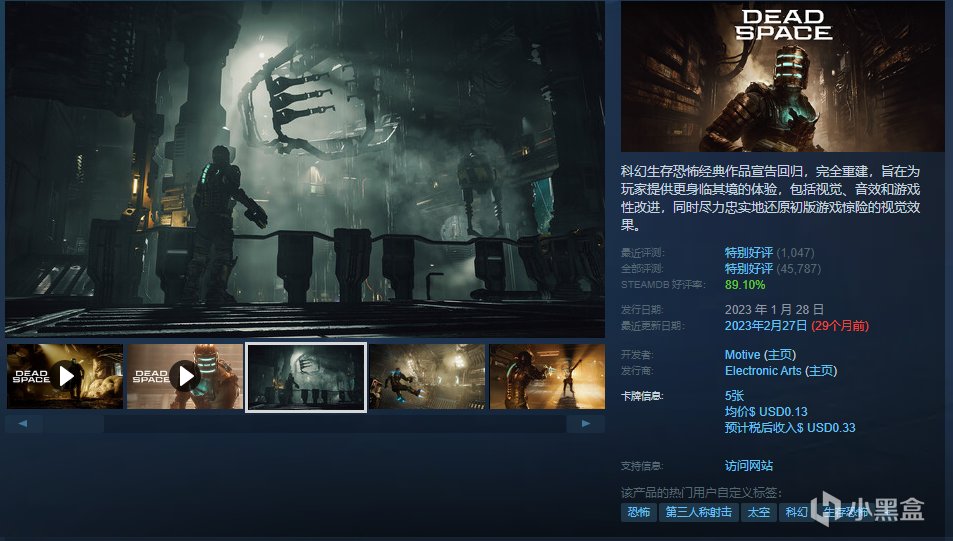Open the 访问网站 support link
The image size is (953, 541).
tap(749, 466)
